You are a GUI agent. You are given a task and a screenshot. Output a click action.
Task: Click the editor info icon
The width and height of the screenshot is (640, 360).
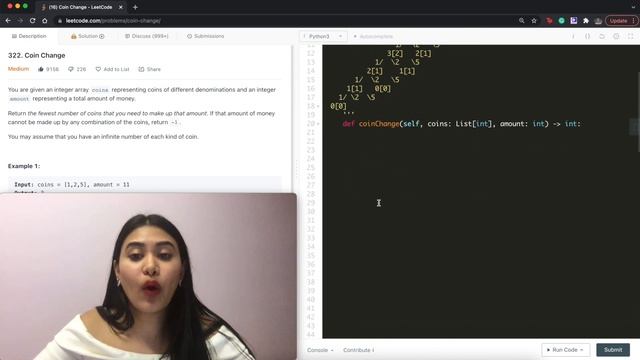click(573, 36)
